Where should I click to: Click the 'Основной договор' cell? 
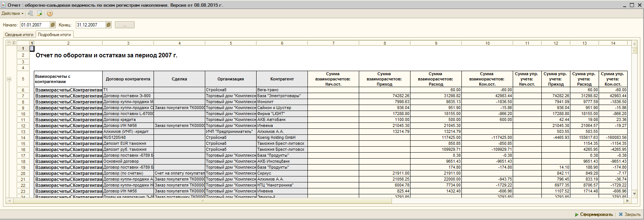point(128,162)
